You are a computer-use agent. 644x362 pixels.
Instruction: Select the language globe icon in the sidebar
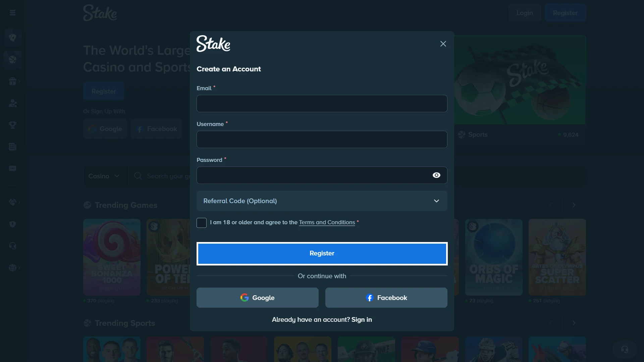[x=13, y=267]
